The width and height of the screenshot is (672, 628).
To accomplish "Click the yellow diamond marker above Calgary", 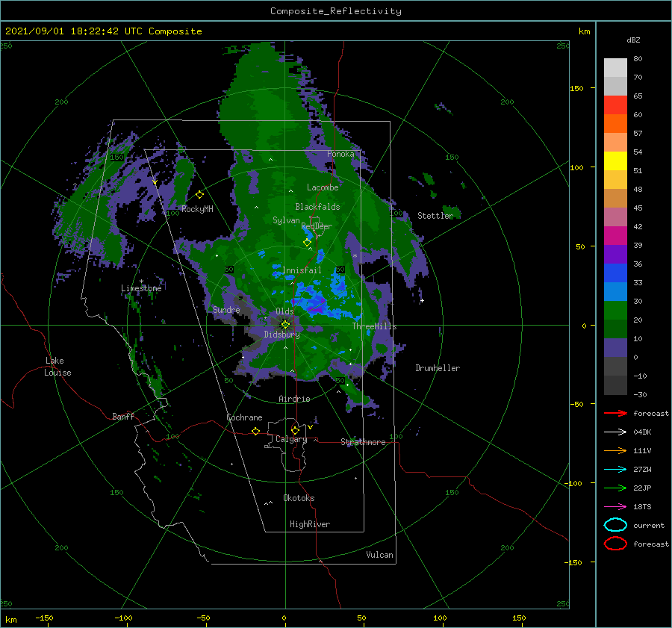I will (295, 430).
